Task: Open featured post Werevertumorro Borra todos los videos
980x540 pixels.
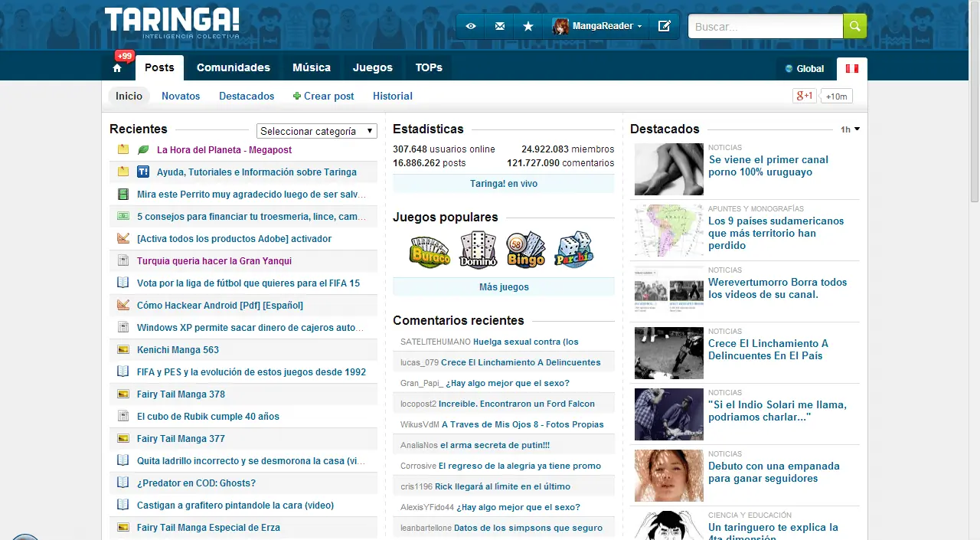Action: [778, 288]
